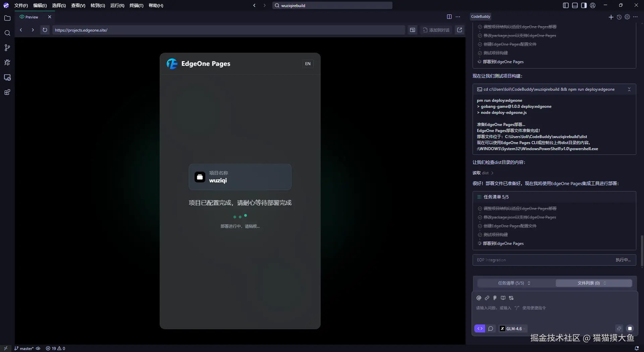
Task: Switch EdgeOne page language to EN
Action: coord(308,64)
